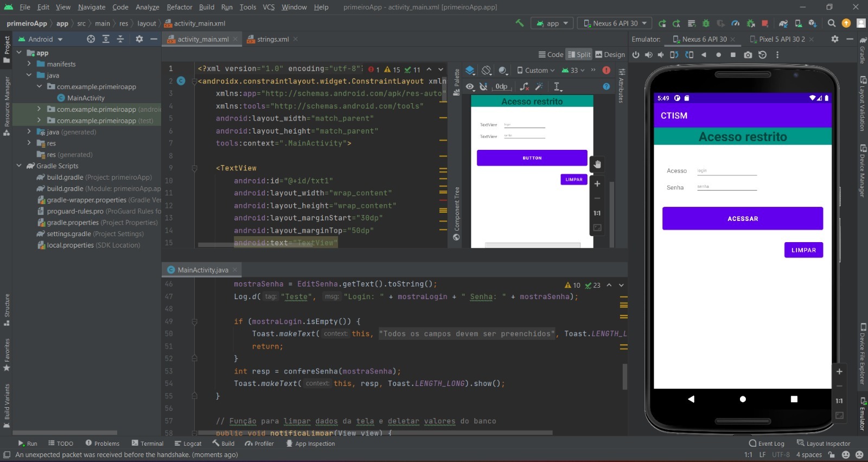The width and height of the screenshot is (868, 462).
Task: Switch editor to Split view mode
Action: click(x=579, y=55)
